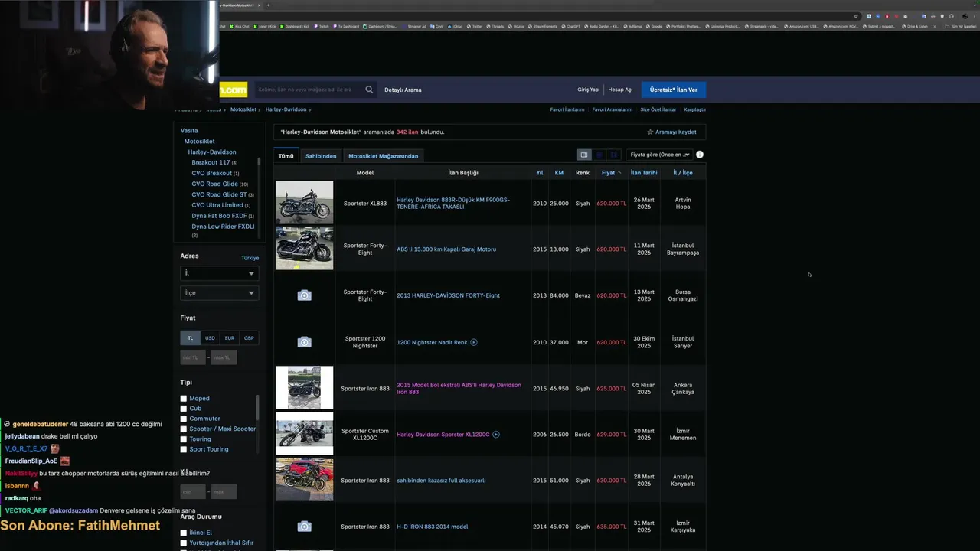This screenshot has width=980, height=551.
Task: Tick the Touring checkbox
Action: [184, 439]
